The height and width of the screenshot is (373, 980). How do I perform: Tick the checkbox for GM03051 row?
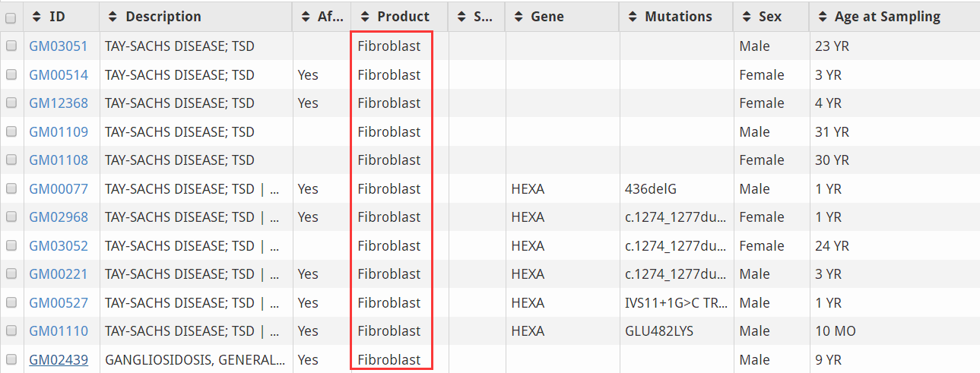(x=11, y=46)
